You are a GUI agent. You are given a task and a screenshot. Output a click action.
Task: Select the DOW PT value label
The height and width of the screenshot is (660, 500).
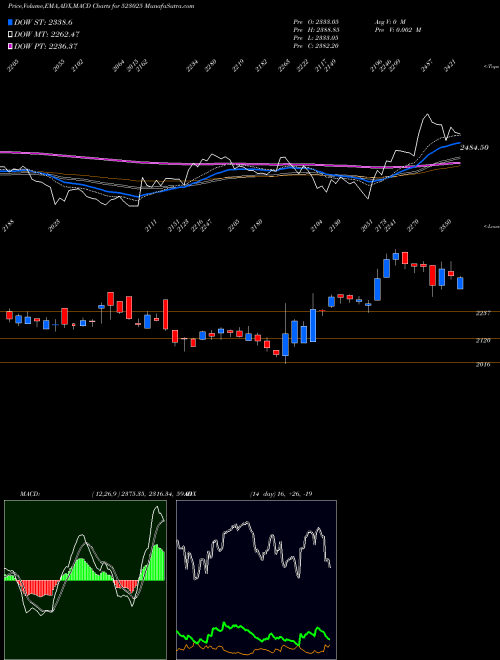coord(46,46)
